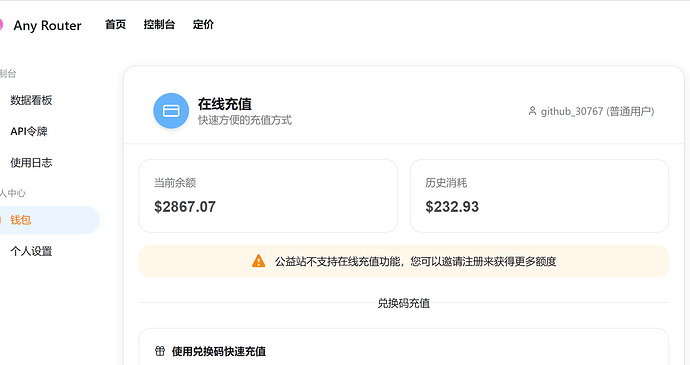This screenshot has width=690, height=365.
Task: Click the orange warning triangle icon
Action: click(x=258, y=261)
